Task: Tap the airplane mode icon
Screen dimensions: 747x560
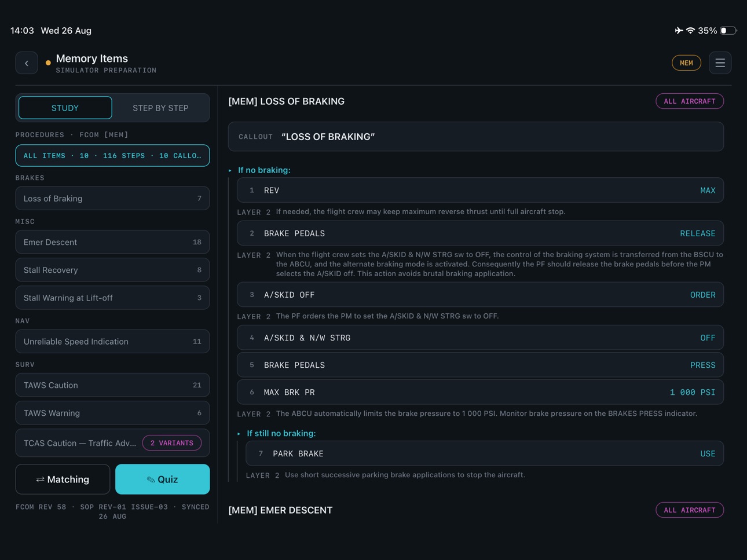Action: point(679,31)
